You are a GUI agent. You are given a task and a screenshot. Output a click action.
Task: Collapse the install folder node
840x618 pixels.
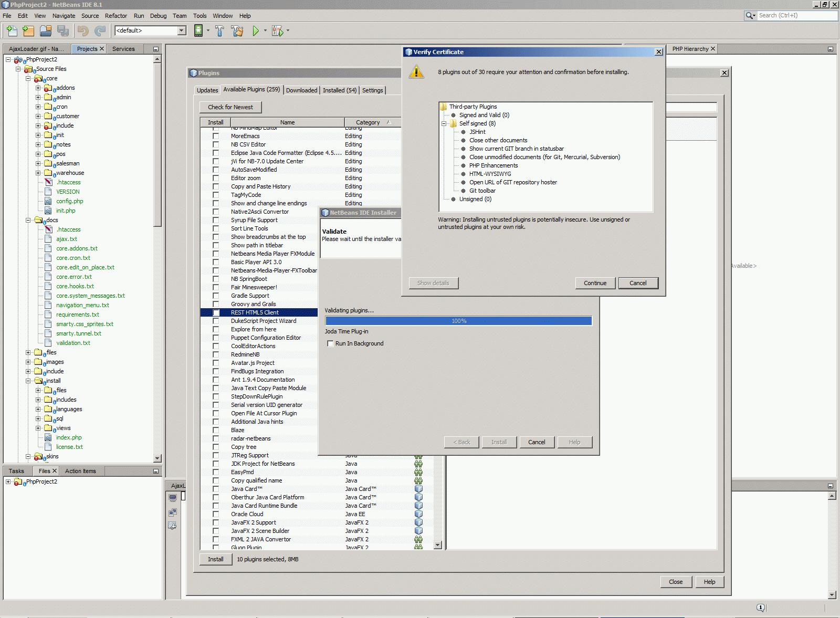28,381
